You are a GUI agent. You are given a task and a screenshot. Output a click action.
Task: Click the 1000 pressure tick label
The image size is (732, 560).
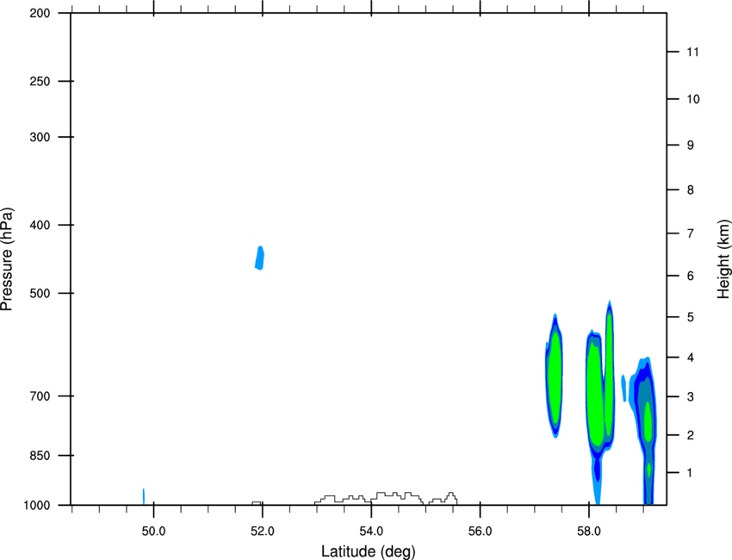point(36,506)
